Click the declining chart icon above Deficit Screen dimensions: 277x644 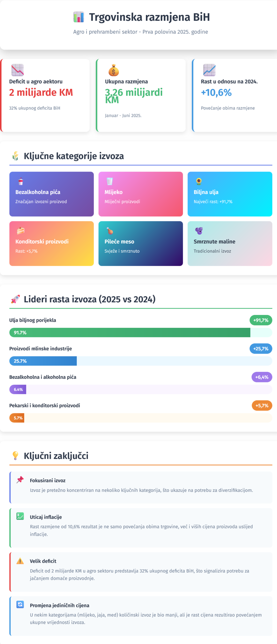click(x=18, y=70)
